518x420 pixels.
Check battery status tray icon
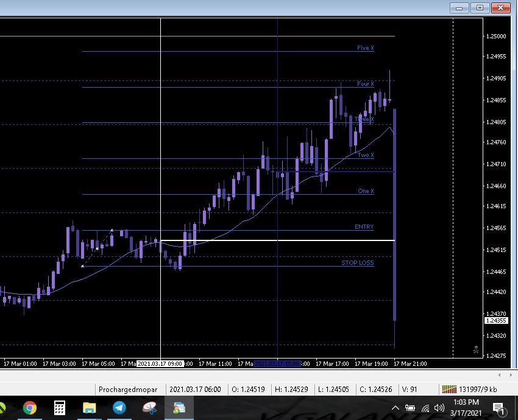(410, 408)
